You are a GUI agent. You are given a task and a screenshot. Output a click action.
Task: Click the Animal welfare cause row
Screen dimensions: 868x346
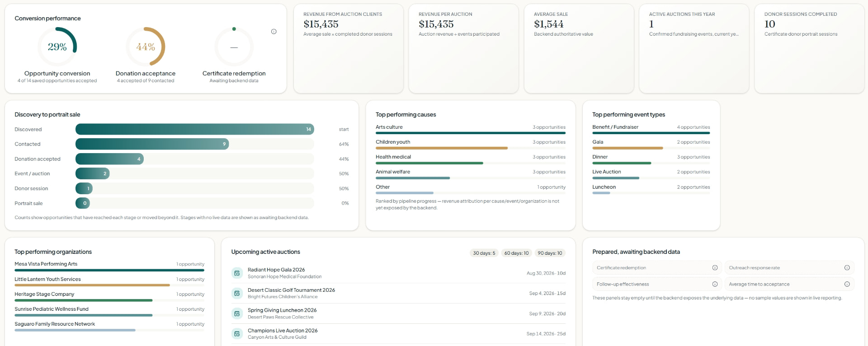pyautogui.click(x=471, y=174)
